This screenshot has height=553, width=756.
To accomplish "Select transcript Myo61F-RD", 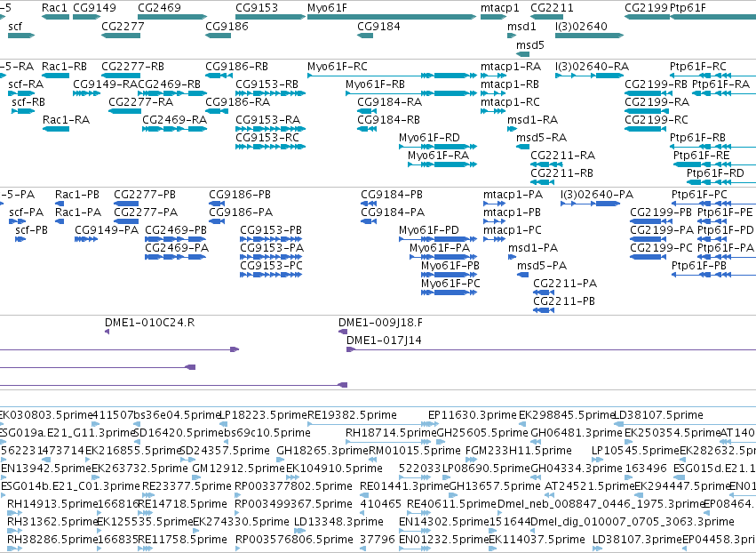I will coord(438,147).
